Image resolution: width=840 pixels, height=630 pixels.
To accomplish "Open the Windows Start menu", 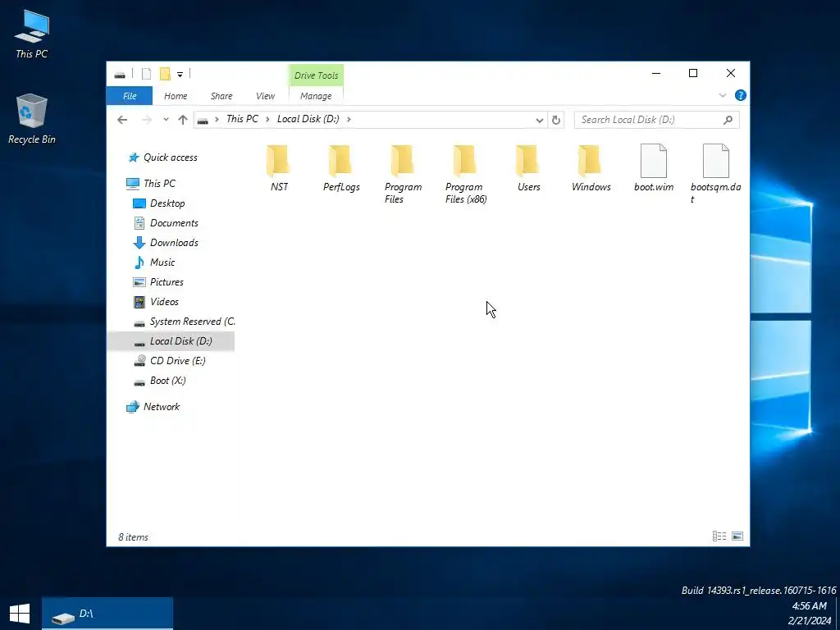I will tap(20, 614).
